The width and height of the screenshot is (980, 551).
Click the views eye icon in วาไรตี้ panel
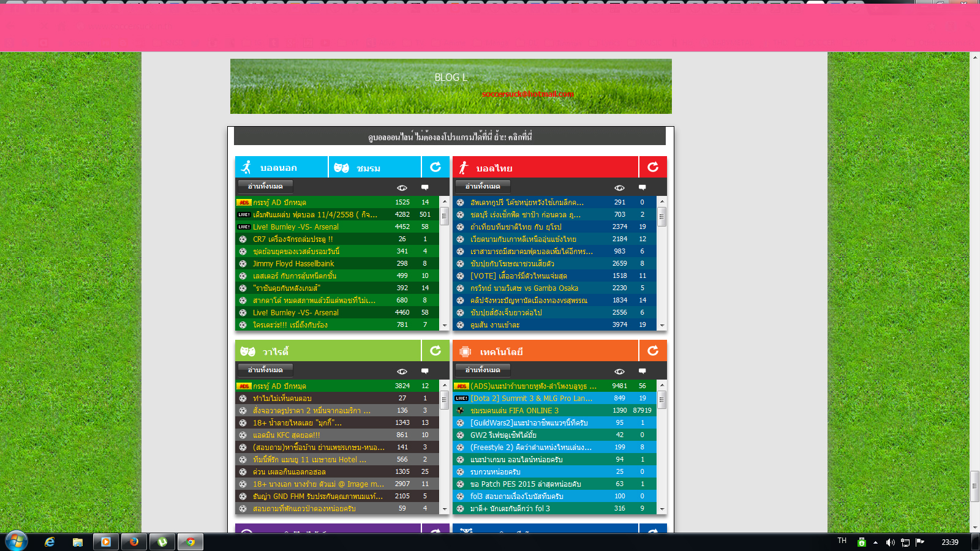point(402,371)
